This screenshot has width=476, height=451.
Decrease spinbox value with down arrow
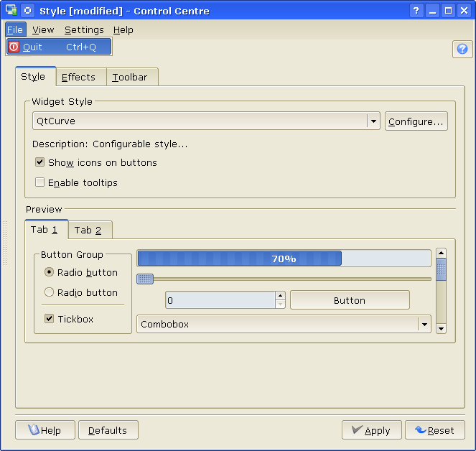coord(280,304)
